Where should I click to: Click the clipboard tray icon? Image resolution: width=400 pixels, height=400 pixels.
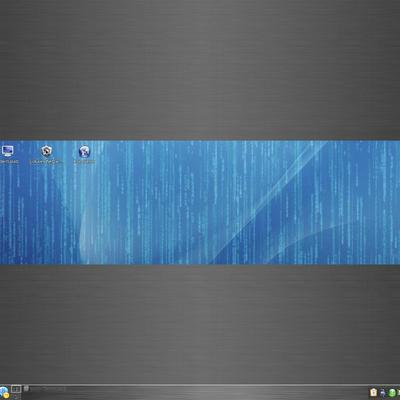[x=373, y=392]
